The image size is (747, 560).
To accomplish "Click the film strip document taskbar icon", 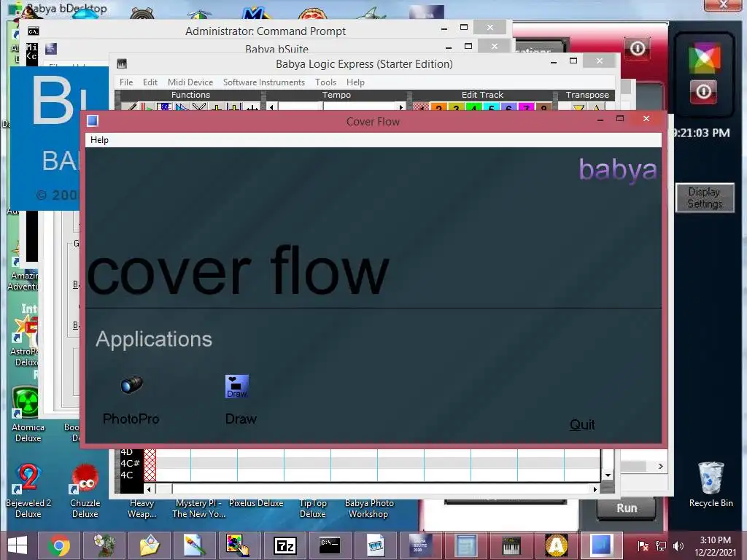I will (x=376, y=545).
